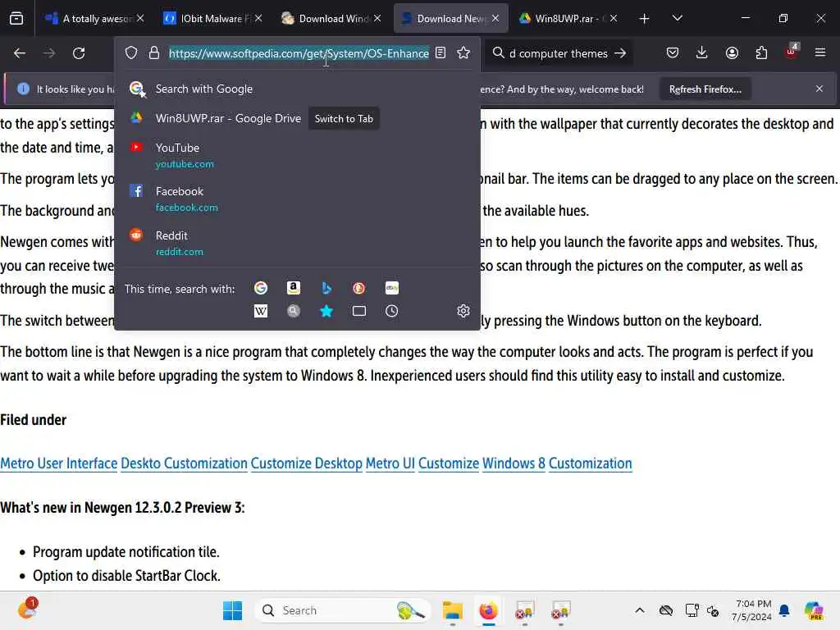
Task: Search this time with Amazon
Action: click(x=294, y=288)
